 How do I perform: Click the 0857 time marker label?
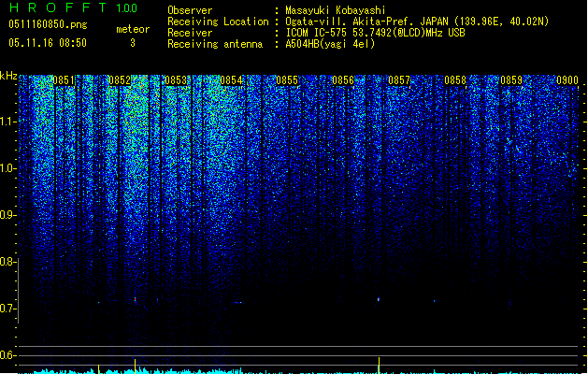click(x=399, y=80)
